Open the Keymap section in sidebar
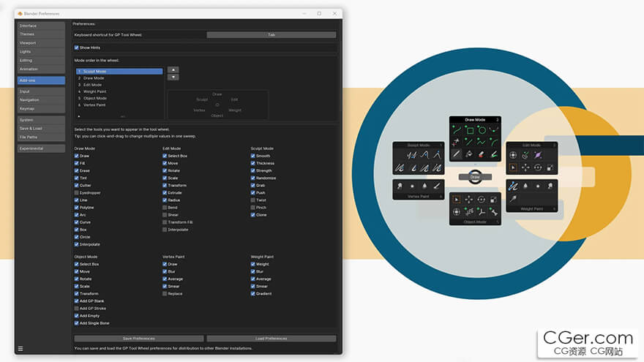Viewport: 644px width, 362px height. pos(41,108)
